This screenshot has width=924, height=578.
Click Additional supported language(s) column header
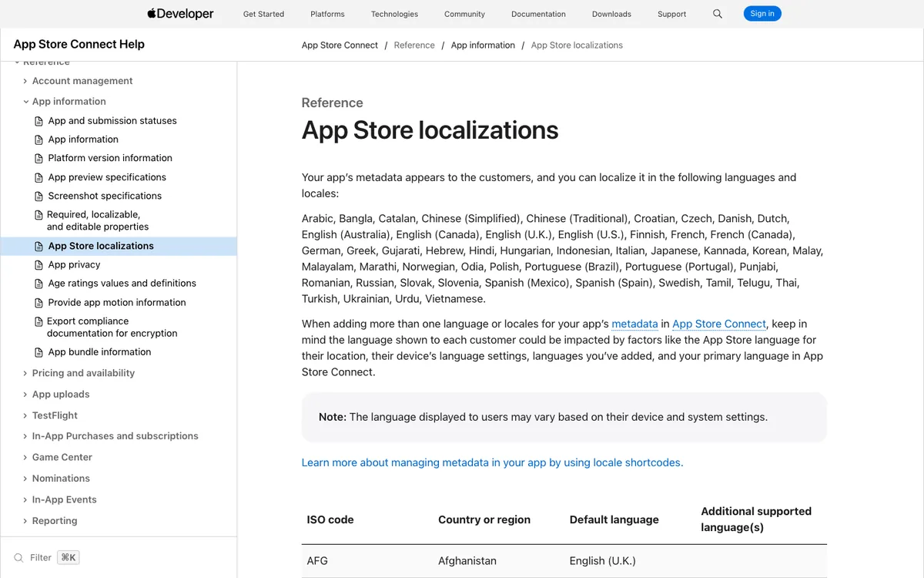click(x=756, y=519)
